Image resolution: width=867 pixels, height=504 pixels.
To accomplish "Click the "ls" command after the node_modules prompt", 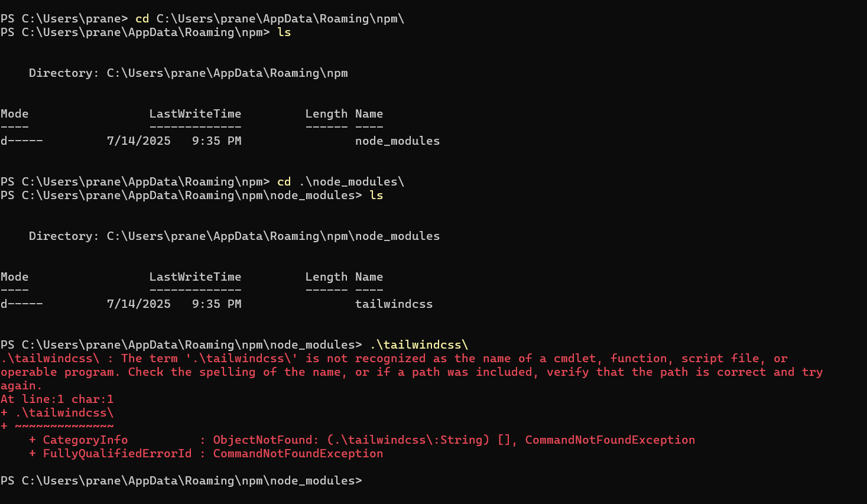I will pos(376,196).
